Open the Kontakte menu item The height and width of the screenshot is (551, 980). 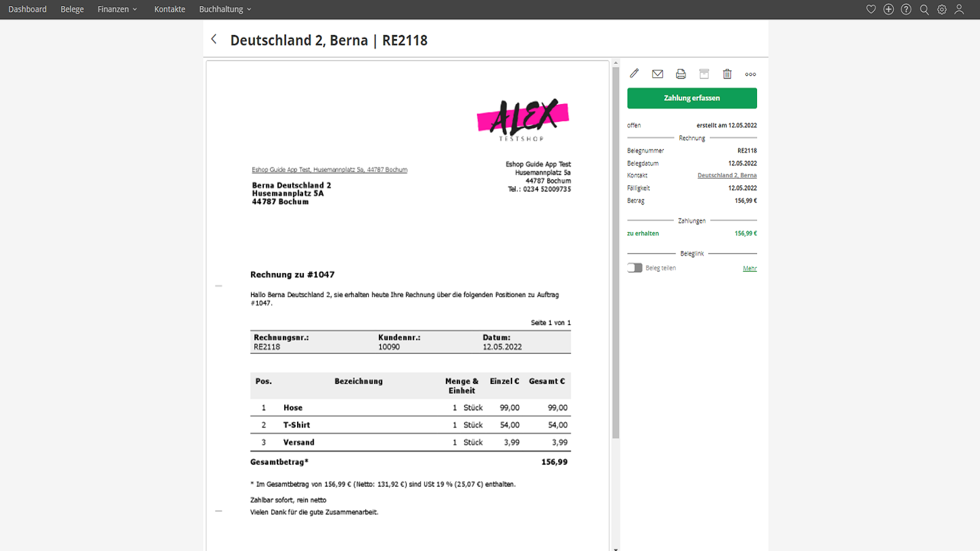tap(170, 9)
